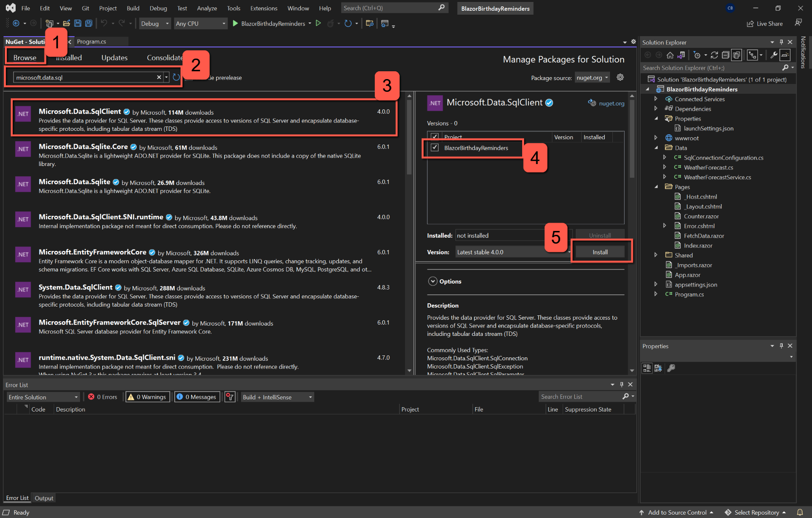
Task: Click the Sync with Active Document icon
Action: (x=680, y=55)
